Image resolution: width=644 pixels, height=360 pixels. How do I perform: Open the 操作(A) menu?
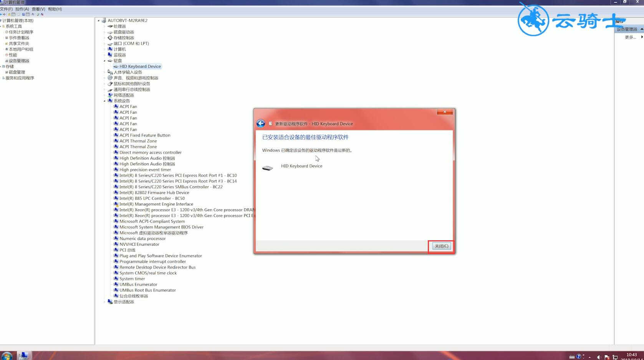tap(22, 9)
